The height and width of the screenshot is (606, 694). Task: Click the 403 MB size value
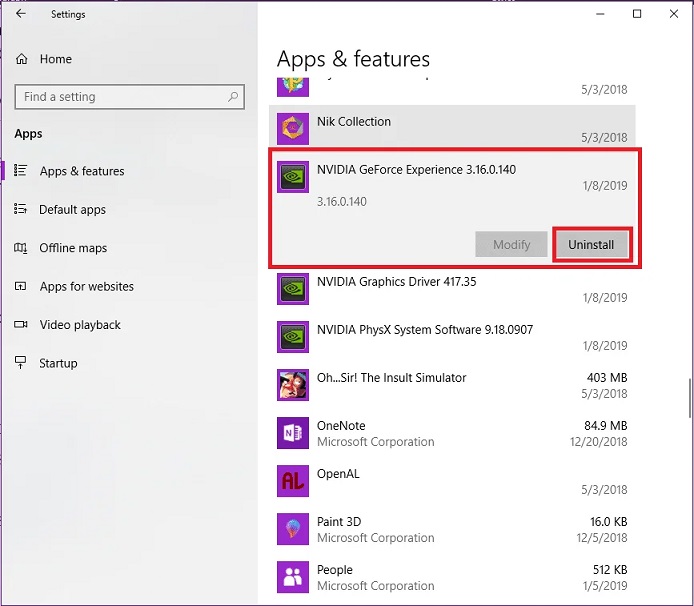(607, 378)
